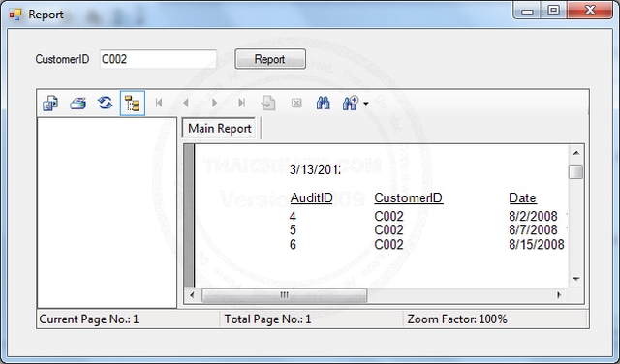Screen dimensions: 620x364
Task: Click the C002 cell in AuditID 6 row
Action: [x=389, y=245]
